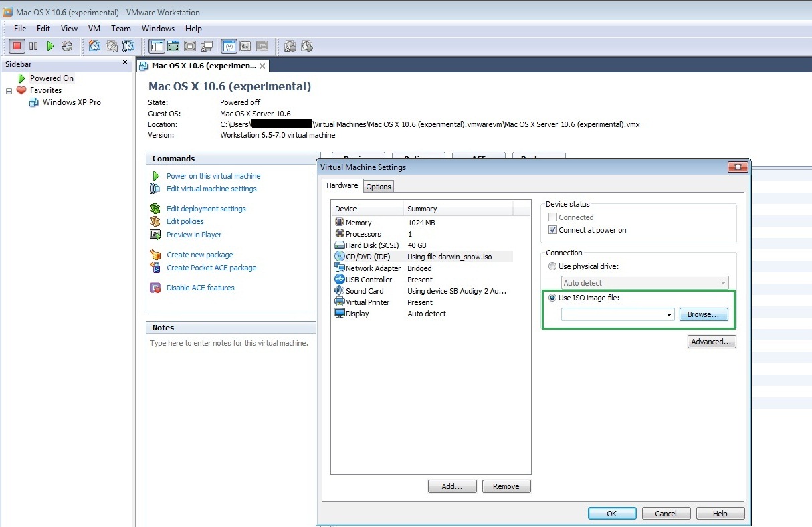Switch to the Options tab
The image size is (812, 527).
point(378,187)
